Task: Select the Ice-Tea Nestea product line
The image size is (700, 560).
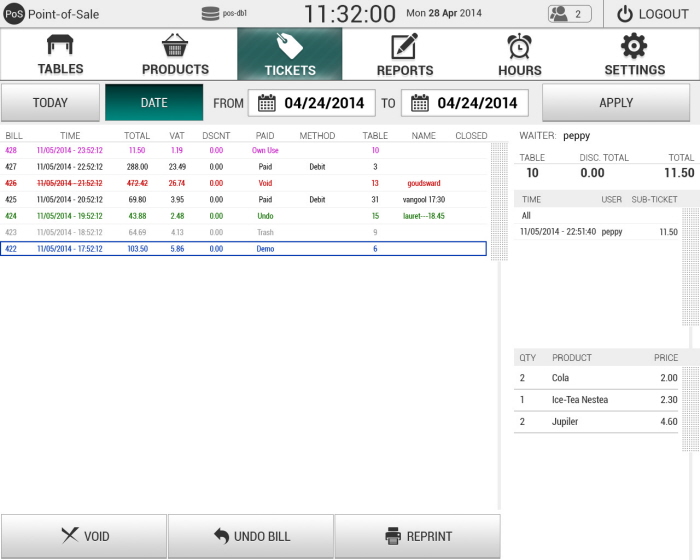Action: click(x=596, y=400)
